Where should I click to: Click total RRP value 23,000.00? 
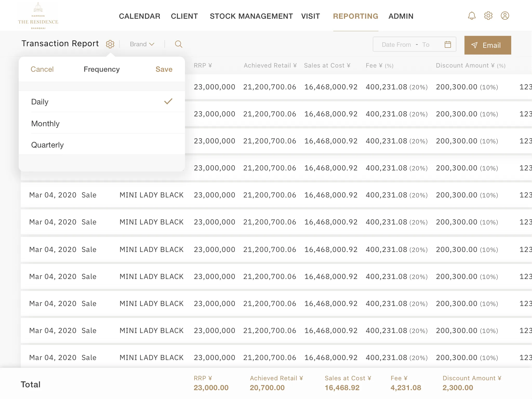211,388
